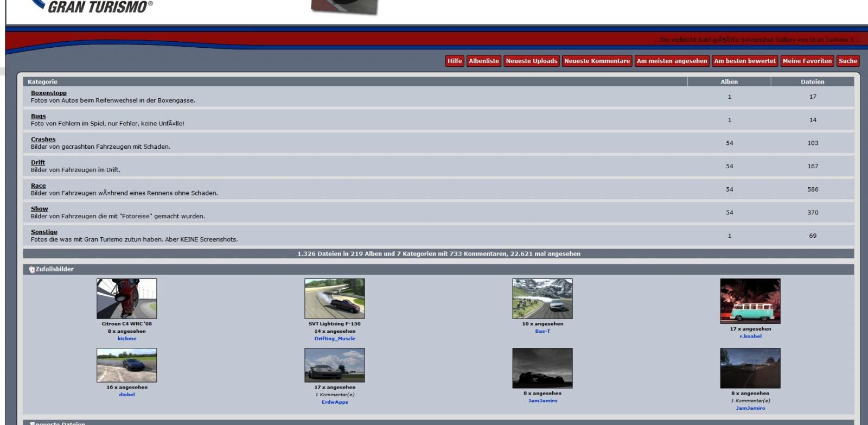Click the Zufallsbilder section header
Screen dimensions: 868x425
click(438, 269)
